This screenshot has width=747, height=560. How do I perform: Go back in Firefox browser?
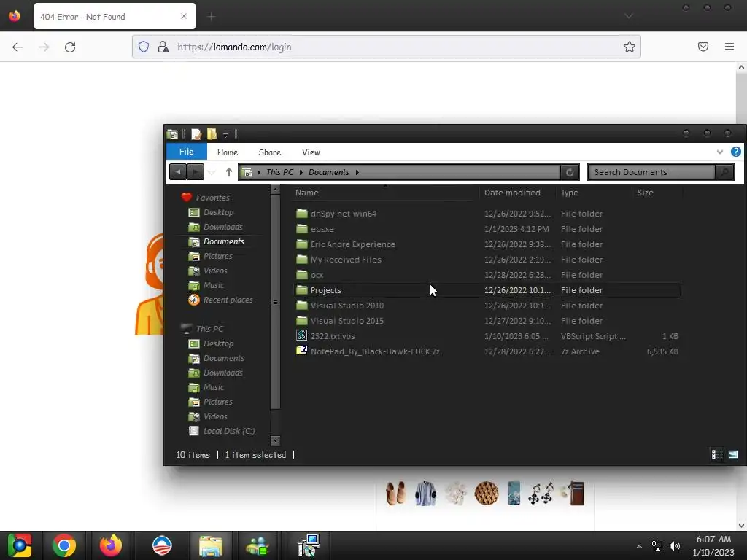click(x=18, y=47)
